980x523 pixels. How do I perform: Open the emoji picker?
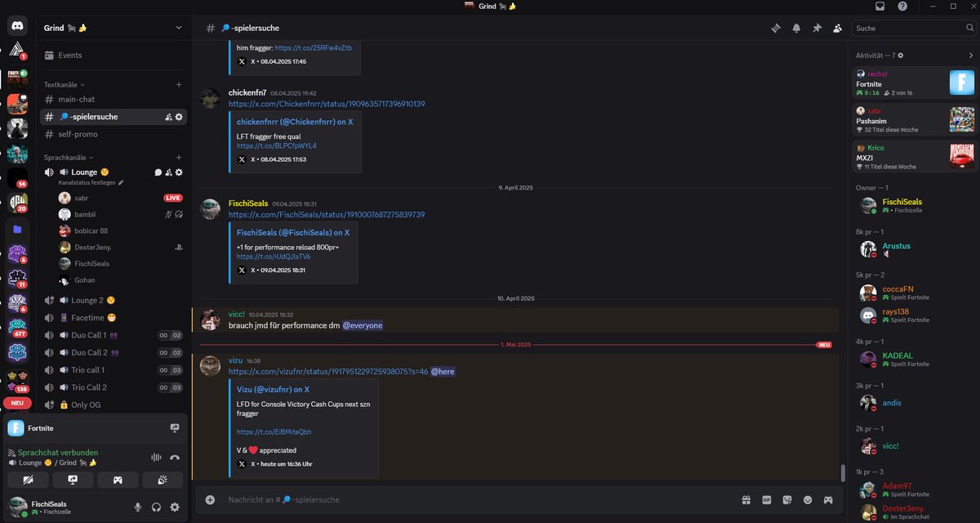(807, 499)
